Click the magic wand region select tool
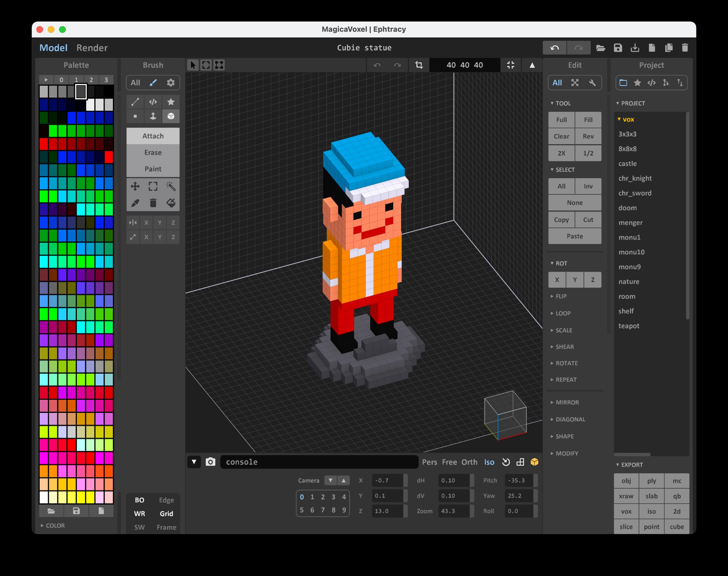The height and width of the screenshot is (576, 728). tap(171, 186)
